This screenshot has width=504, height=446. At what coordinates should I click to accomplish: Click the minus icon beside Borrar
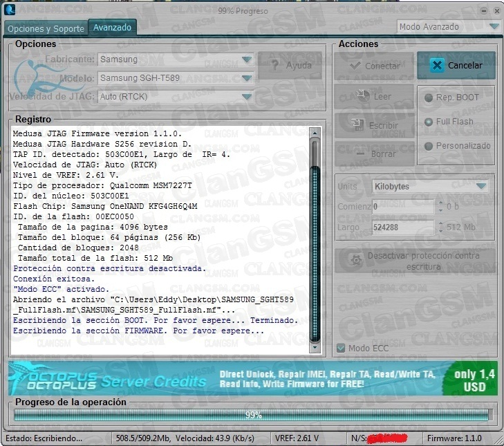(361, 154)
